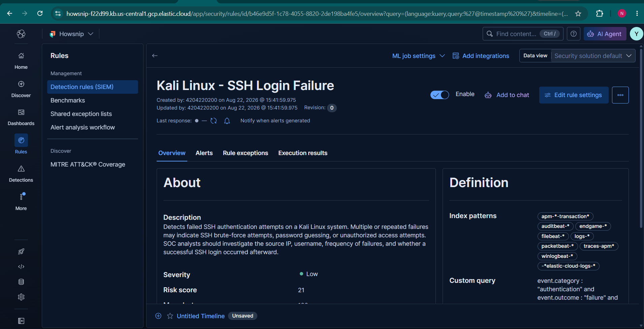Expand the ML job settings dropdown
The width and height of the screenshot is (644, 329).
click(419, 56)
